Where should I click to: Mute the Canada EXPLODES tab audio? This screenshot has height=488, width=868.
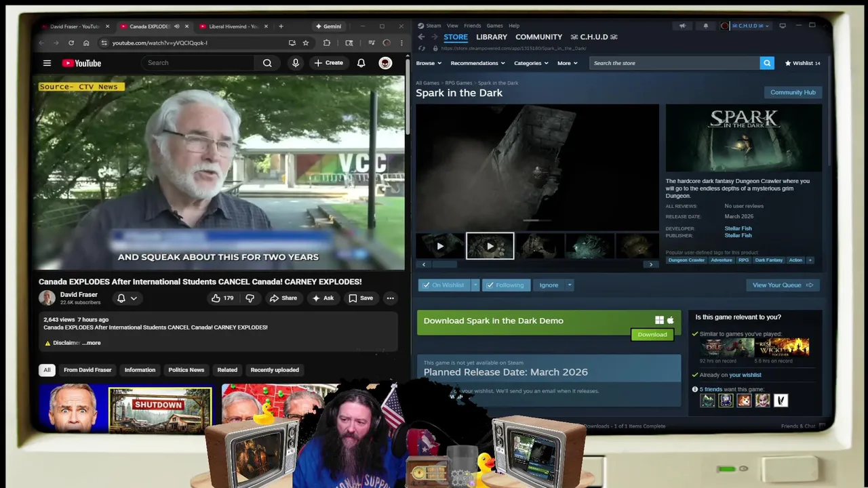[x=176, y=26]
